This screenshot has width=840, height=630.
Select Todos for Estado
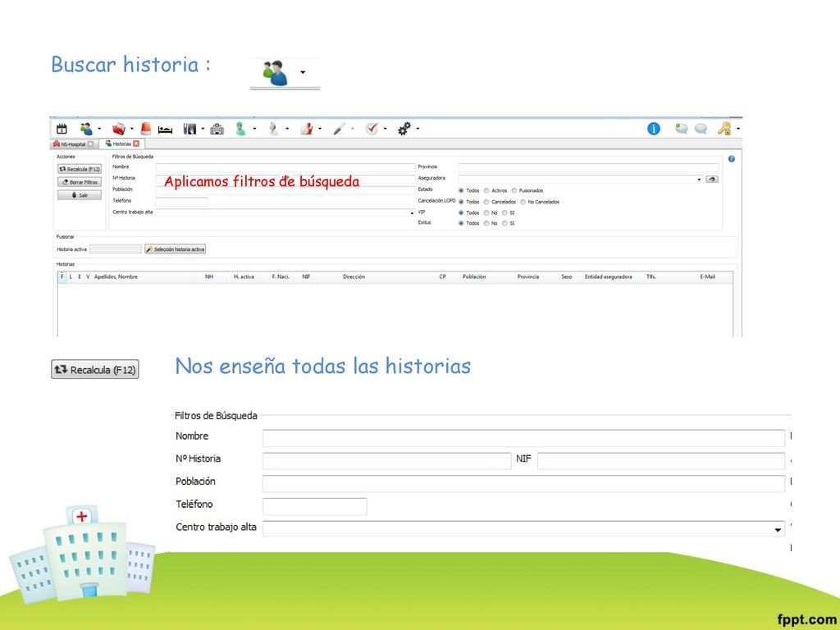click(461, 190)
